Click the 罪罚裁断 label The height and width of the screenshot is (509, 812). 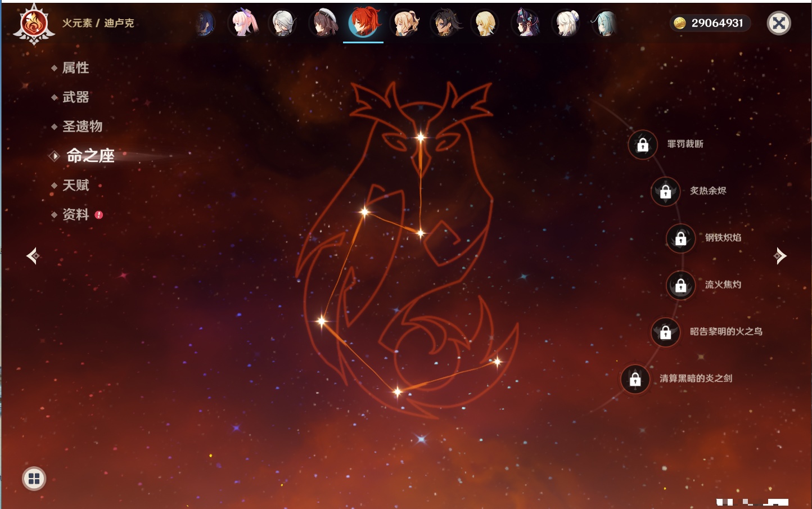685,144
